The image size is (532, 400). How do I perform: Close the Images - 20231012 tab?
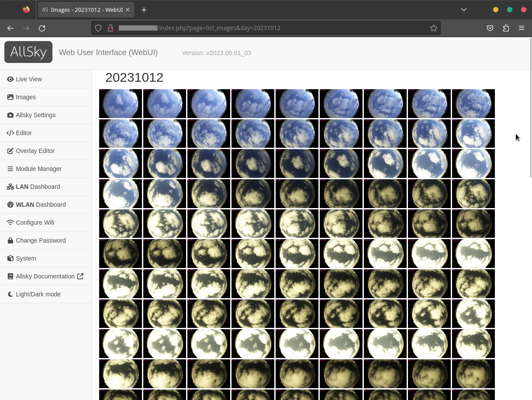[128, 10]
